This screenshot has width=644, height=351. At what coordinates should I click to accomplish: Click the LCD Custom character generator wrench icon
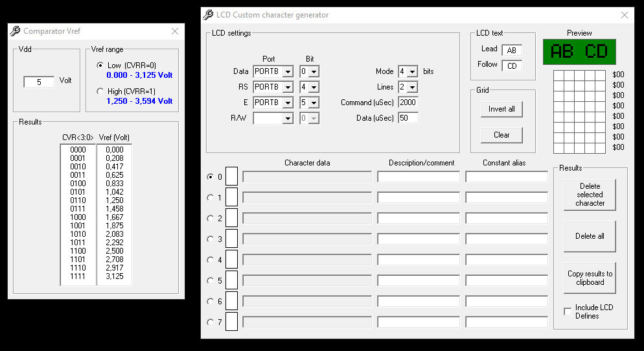click(208, 15)
